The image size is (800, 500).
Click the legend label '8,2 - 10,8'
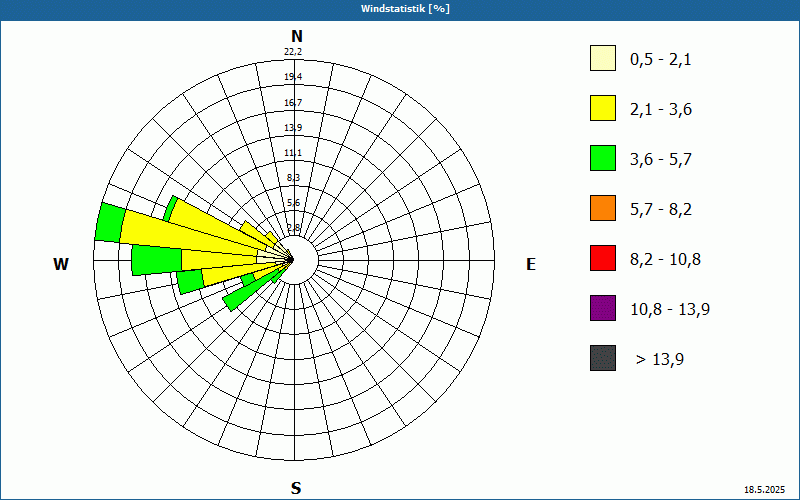[x=666, y=260]
